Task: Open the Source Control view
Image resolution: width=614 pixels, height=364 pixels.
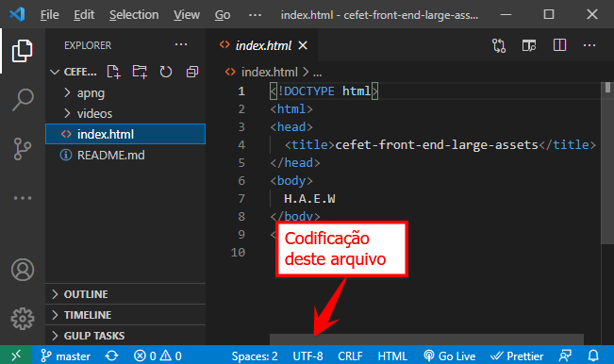Action: (23, 149)
